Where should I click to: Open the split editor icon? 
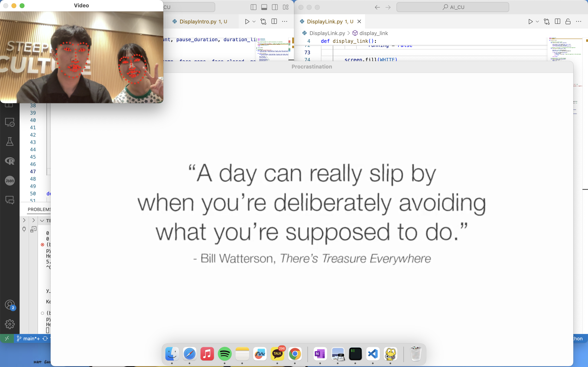click(557, 21)
